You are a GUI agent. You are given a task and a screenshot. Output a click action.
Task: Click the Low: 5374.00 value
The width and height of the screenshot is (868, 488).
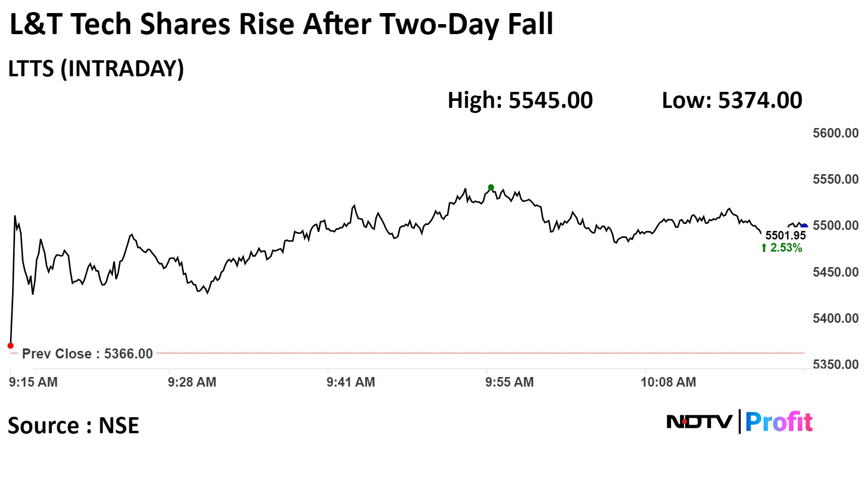[732, 100]
